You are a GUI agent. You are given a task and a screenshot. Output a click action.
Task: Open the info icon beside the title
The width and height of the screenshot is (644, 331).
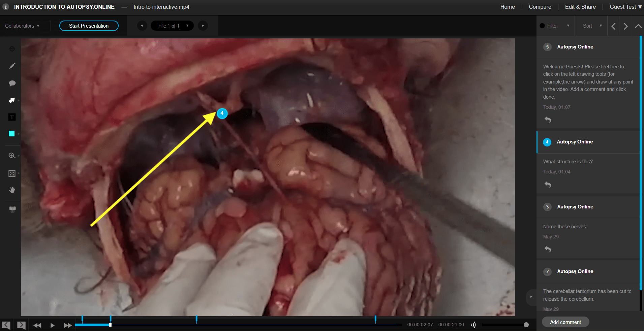click(6, 7)
